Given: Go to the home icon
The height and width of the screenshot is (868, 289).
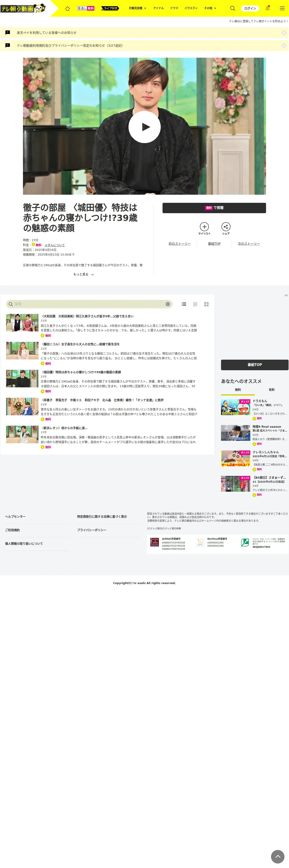Looking at the screenshot, I should coord(67,8).
